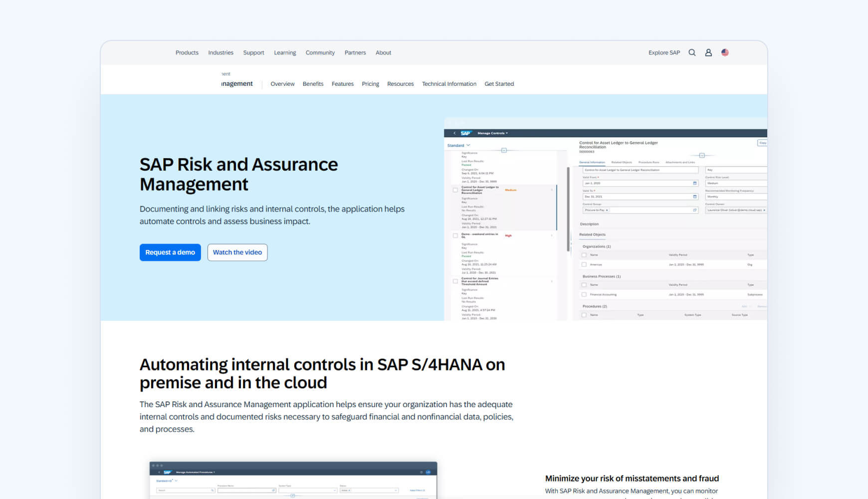Click the Watch the video button
Screen dimensions: 868x499
point(237,252)
